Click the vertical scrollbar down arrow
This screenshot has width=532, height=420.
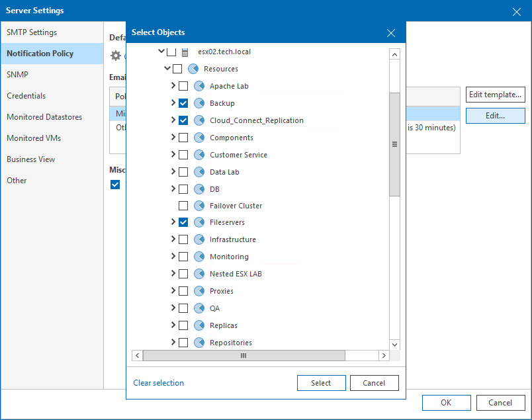point(395,345)
